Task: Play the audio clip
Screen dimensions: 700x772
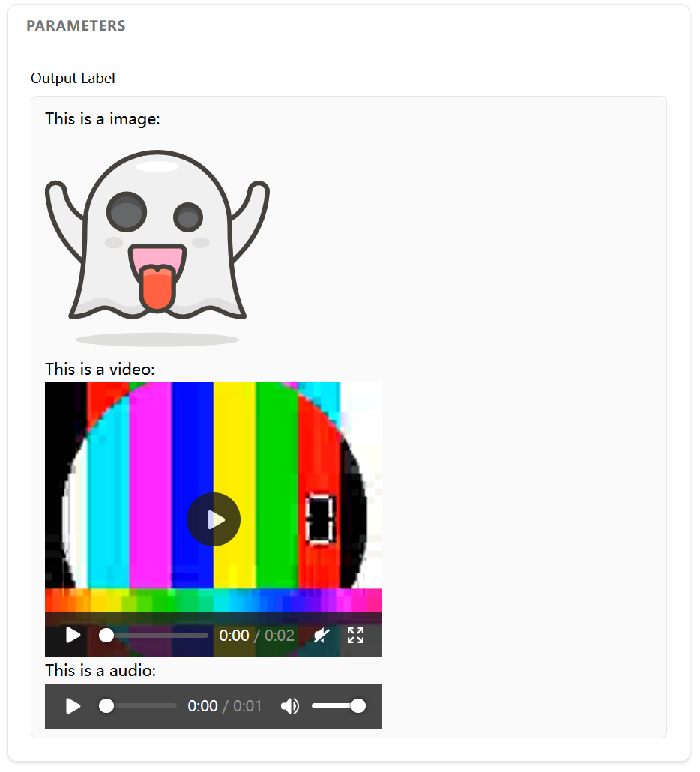Action: 73,706
